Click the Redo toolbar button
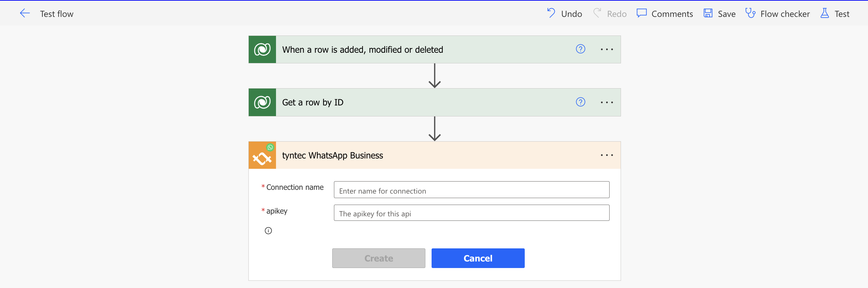The height and width of the screenshot is (288, 868). (x=610, y=14)
